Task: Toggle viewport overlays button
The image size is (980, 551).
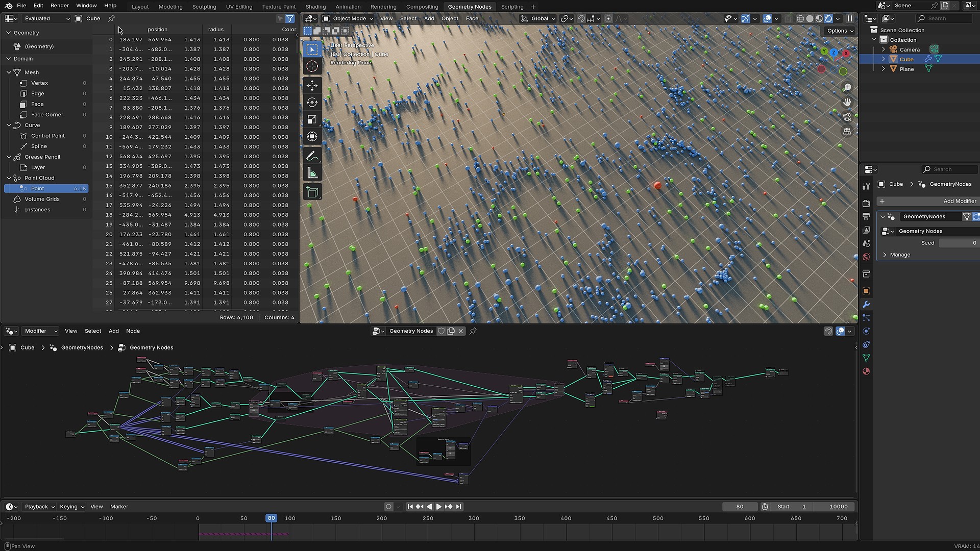Action: tap(767, 18)
